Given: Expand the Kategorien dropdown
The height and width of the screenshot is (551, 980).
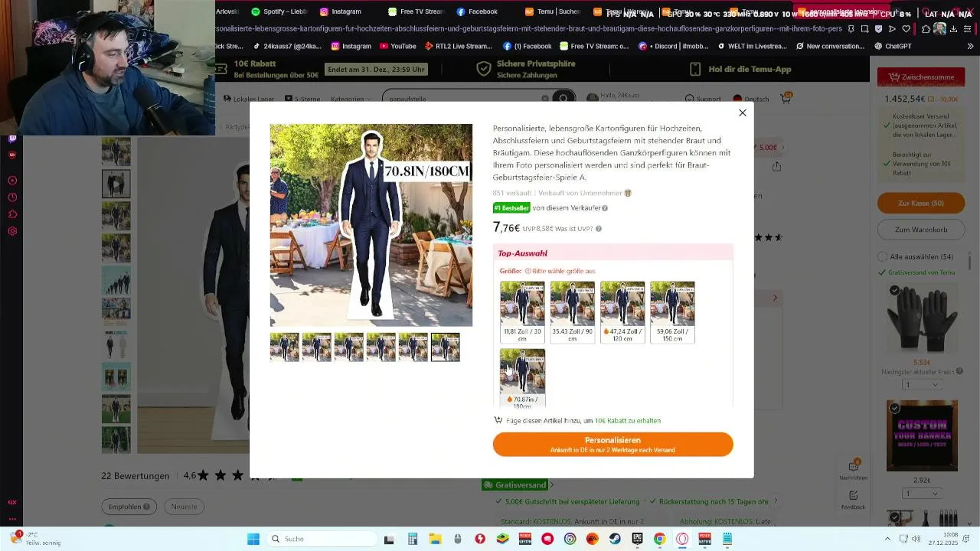Looking at the screenshot, I should coord(350,99).
